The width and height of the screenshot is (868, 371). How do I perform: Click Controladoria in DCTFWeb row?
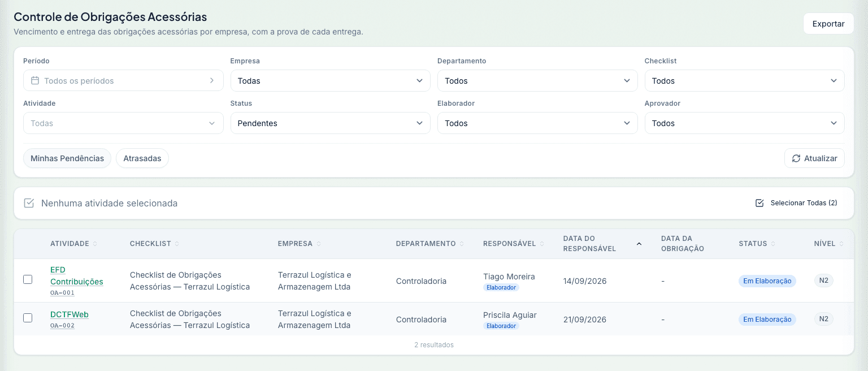(x=422, y=320)
